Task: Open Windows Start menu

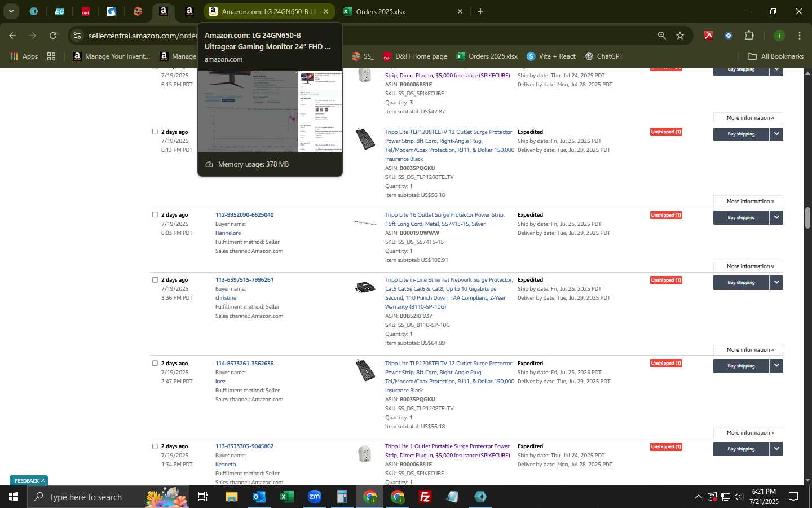Action: (13, 497)
